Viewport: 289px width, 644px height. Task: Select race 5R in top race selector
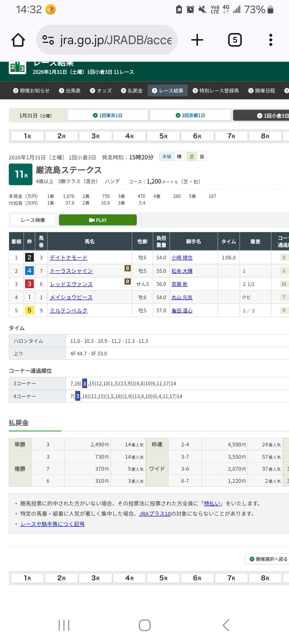click(x=163, y=136)
